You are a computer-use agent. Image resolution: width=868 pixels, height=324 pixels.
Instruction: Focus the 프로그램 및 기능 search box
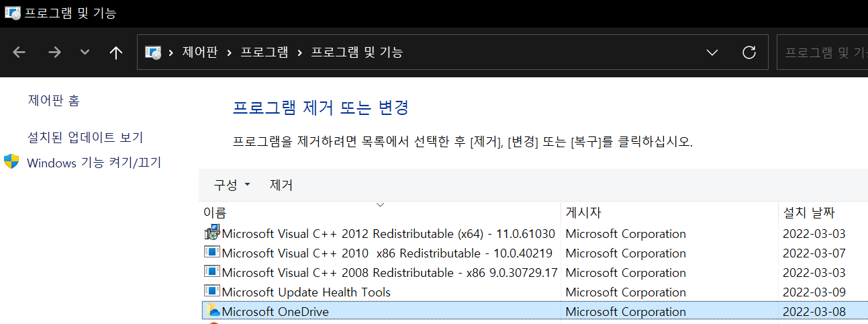pos(822,52)
